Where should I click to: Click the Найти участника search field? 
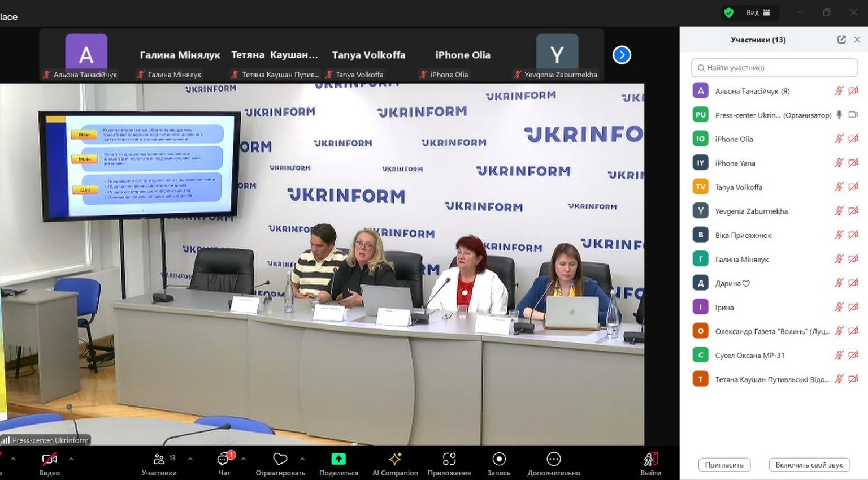(x=774, y=68)
